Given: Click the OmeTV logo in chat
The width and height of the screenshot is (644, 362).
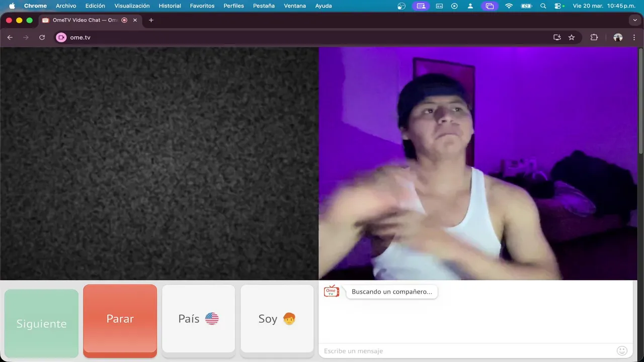Looking at the screenshot, I should (x=331, y=292).
